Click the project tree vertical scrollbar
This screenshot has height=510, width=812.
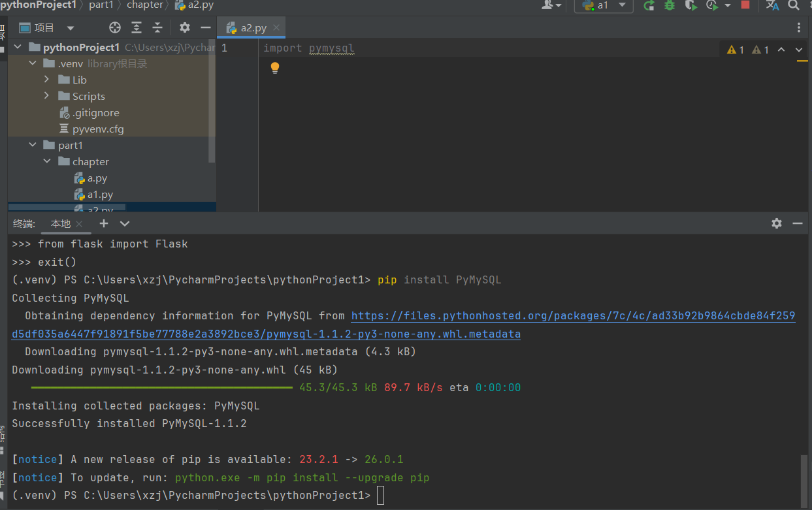point(212,100)
